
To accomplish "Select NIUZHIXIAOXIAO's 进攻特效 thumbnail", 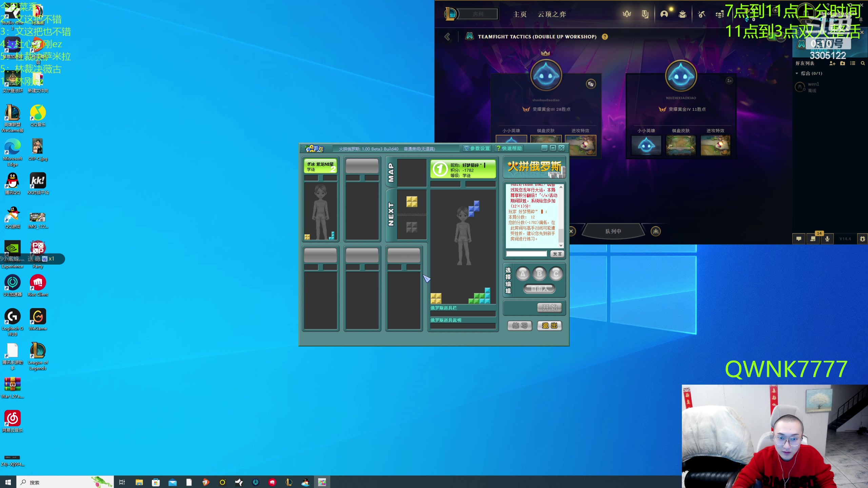I will 715,145.
